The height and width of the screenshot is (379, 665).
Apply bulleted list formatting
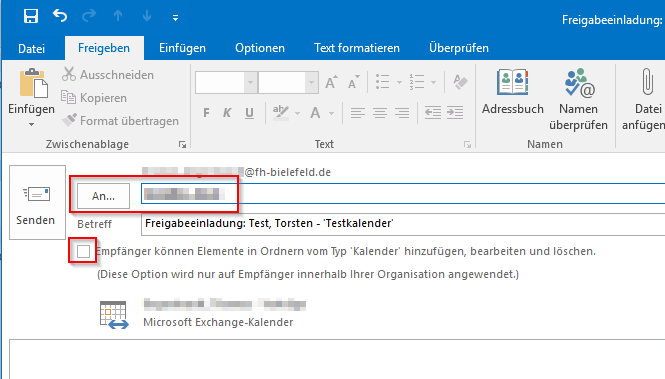pos(383,82)
